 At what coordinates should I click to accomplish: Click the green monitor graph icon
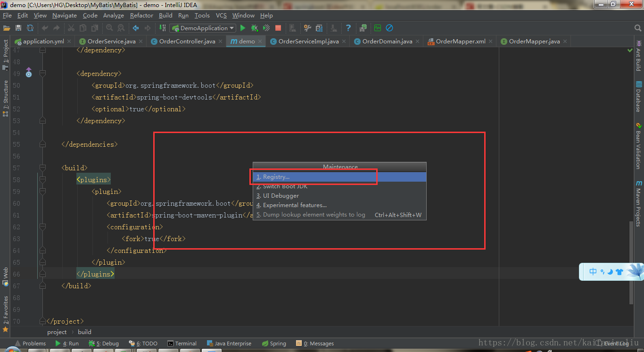[x=378, y=28]
